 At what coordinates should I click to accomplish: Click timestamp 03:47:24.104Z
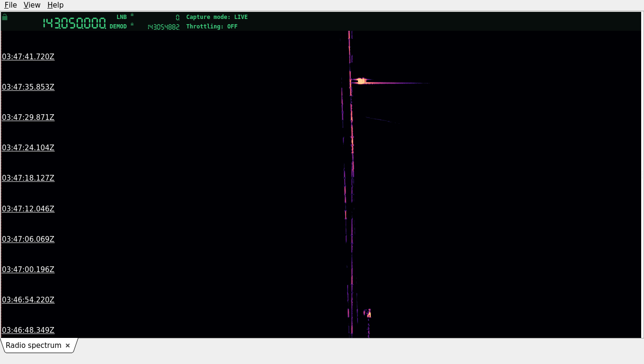click(x=28, y=147)
